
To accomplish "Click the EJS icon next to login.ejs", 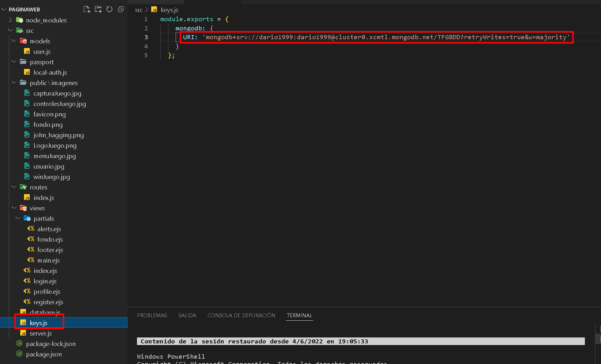I will coord(27,281).
